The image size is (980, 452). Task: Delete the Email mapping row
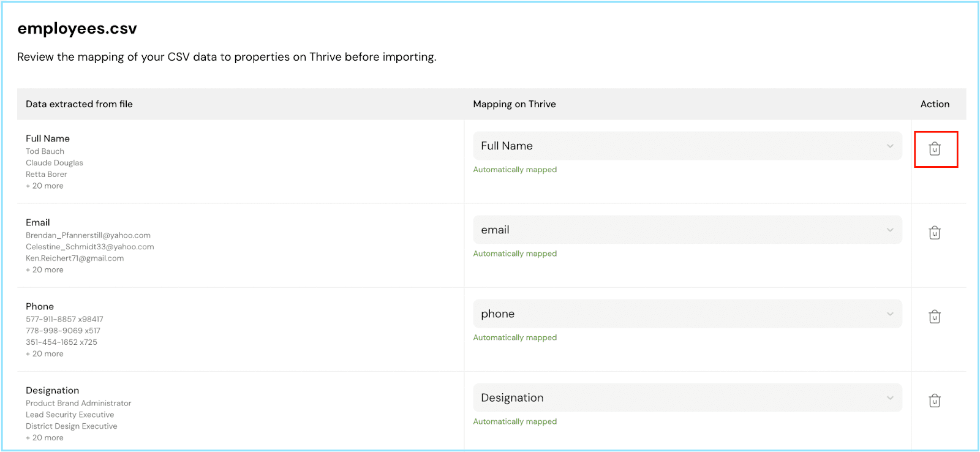point(935,233)
